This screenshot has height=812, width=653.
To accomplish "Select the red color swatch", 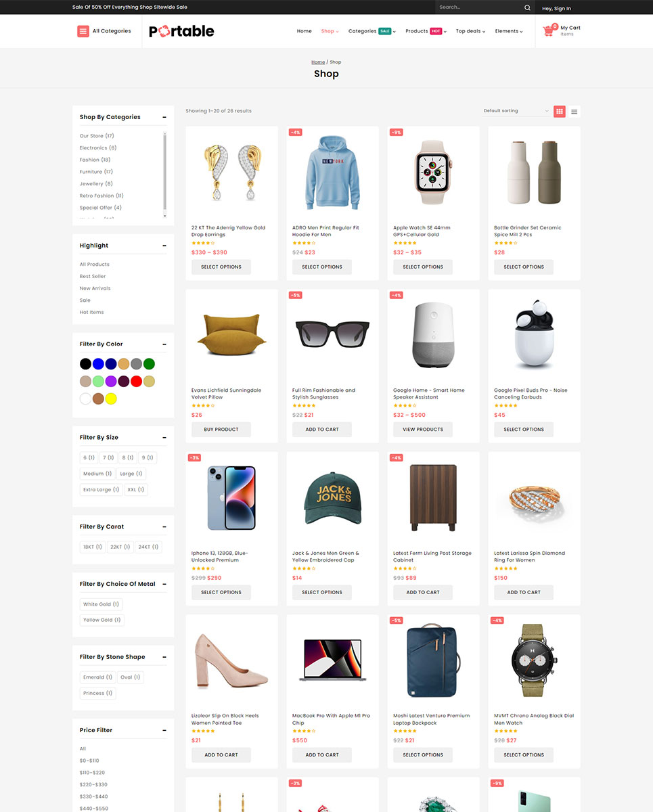I will 136,382.
